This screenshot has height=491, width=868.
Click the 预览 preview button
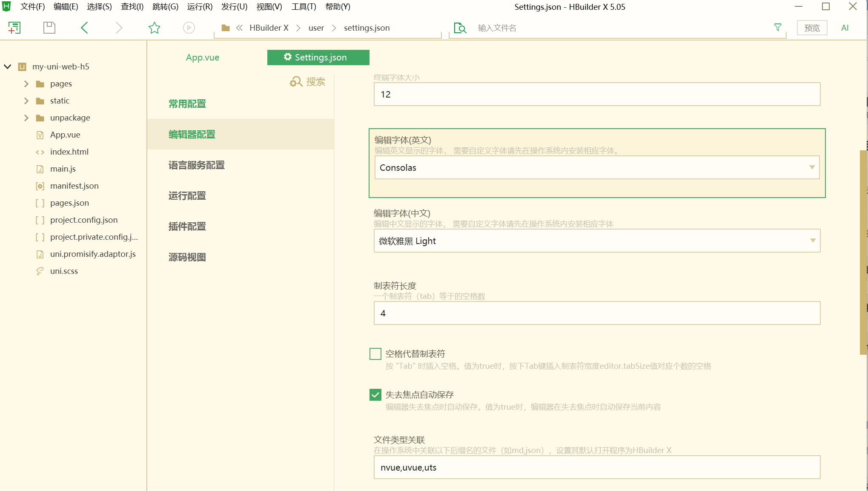click(811, 28)
